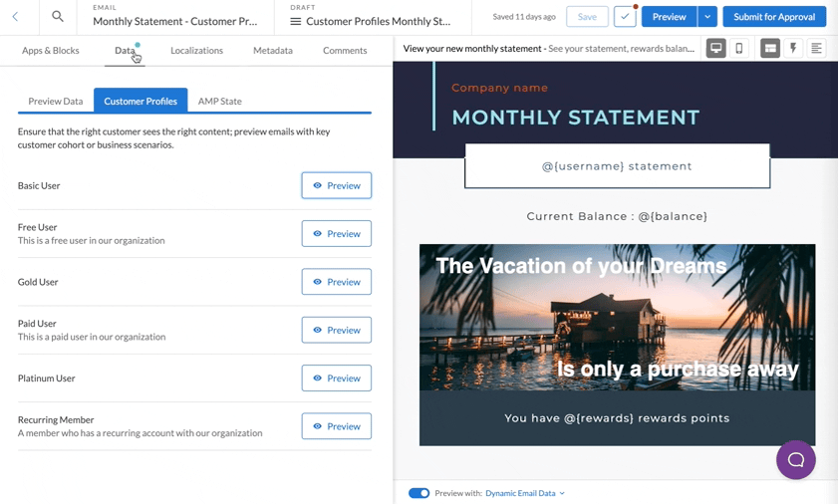Open the purple chat support bubble
Viewport: 838px width, 504px height.
click(x=796, y=459)
